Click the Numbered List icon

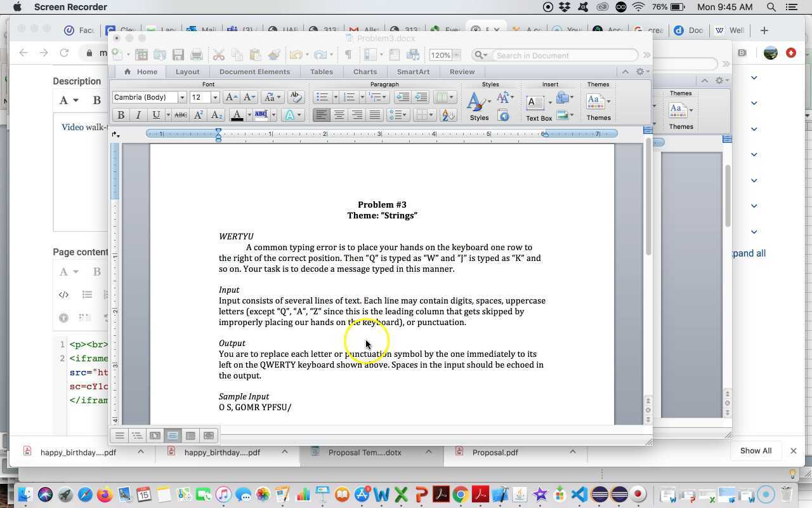(x=349, y=97)
